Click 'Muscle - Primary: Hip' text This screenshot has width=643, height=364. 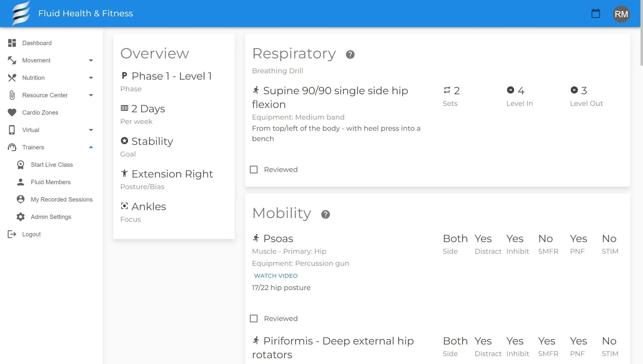pyautogui.click(x=289, y=251)
